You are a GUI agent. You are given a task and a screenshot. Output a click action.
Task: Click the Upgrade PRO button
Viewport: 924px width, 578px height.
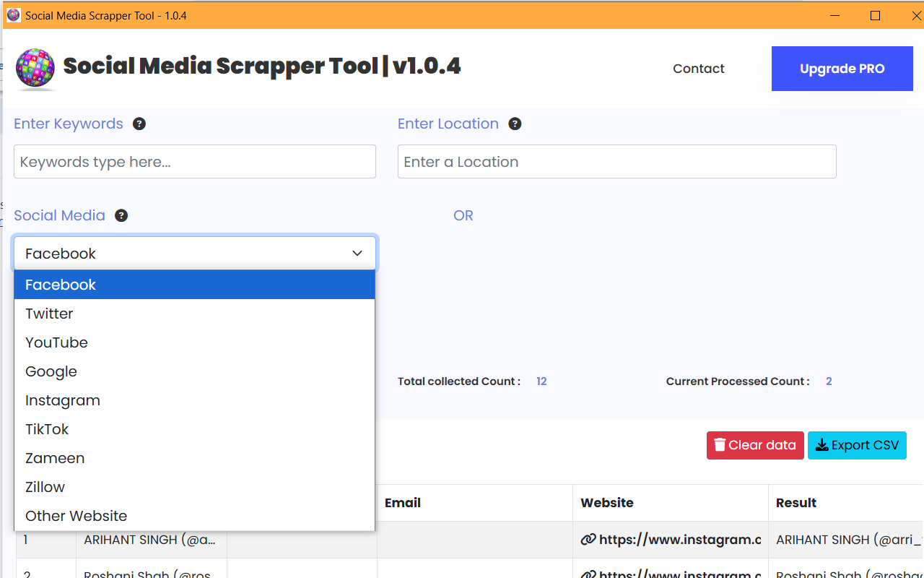(842, 69)
